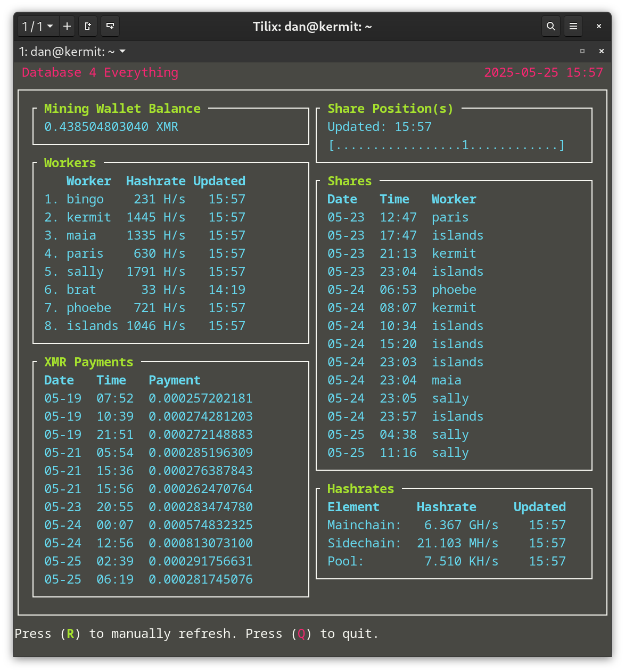This screenshot has height=672, width=625.
Task: Open the Tilix search icon
Action: coord(551,26)
